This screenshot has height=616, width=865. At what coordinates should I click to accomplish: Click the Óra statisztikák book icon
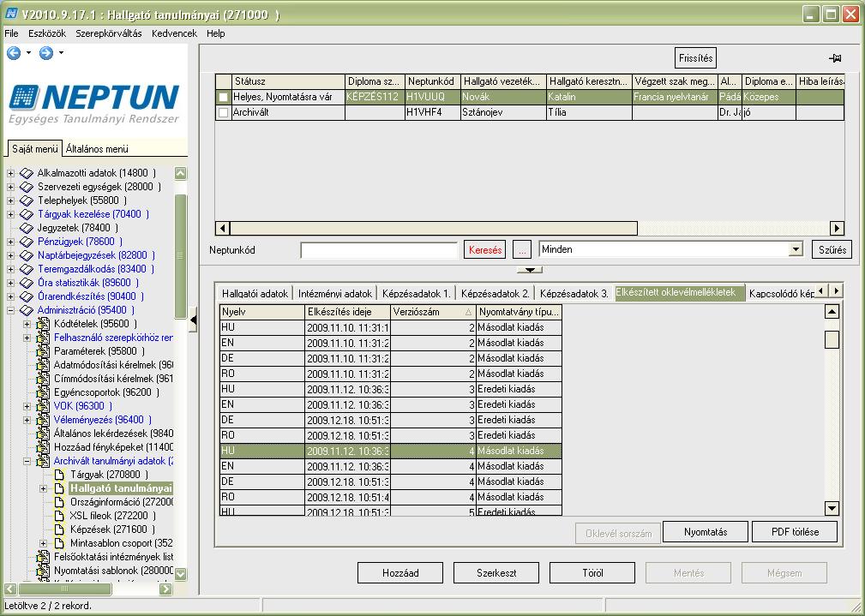tap(26, 283)
